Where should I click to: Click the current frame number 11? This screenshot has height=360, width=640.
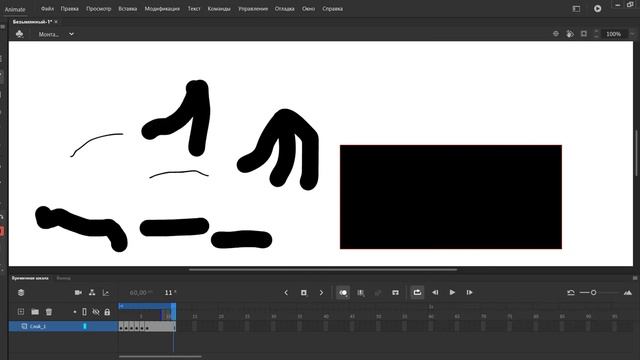169,293
